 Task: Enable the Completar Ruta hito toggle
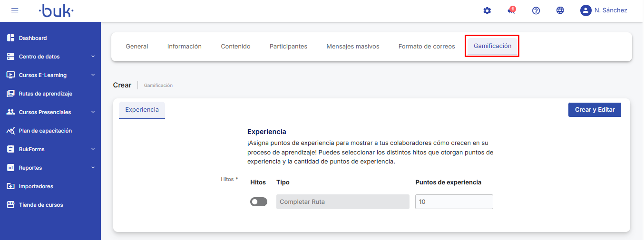tap(259, 202)
